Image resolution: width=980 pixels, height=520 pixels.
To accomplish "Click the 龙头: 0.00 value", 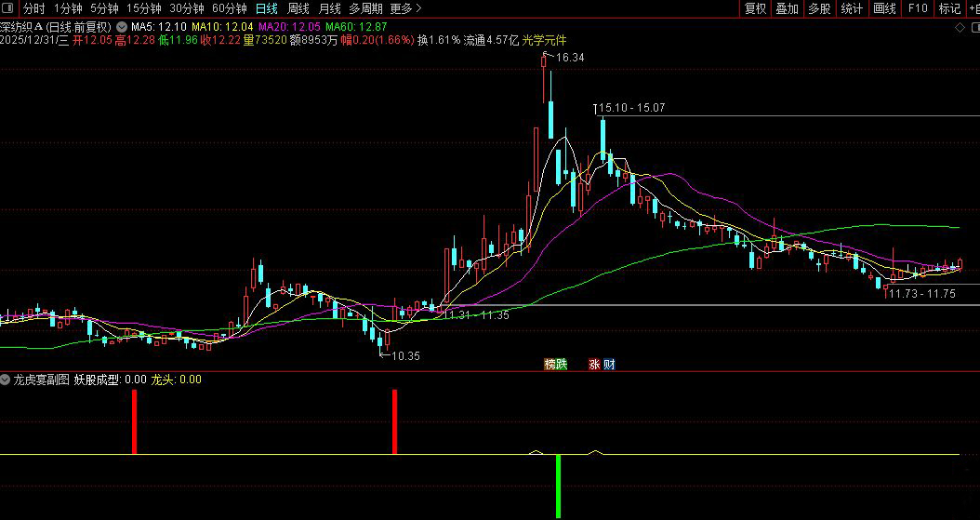I will pos(177,380).
